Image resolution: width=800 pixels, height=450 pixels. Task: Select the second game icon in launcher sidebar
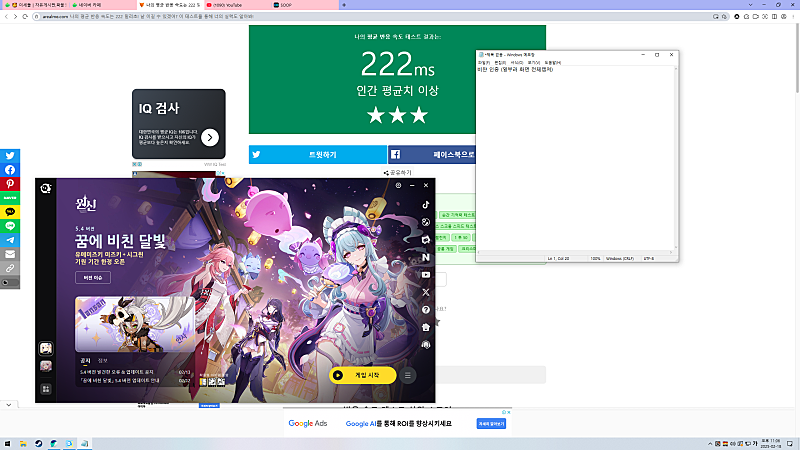click(x=46, y=366)
